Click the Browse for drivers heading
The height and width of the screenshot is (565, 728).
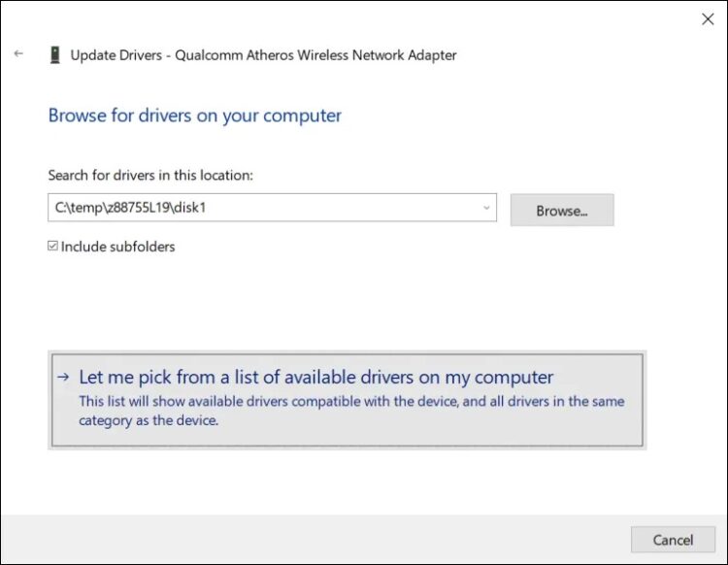pos(194,116)
